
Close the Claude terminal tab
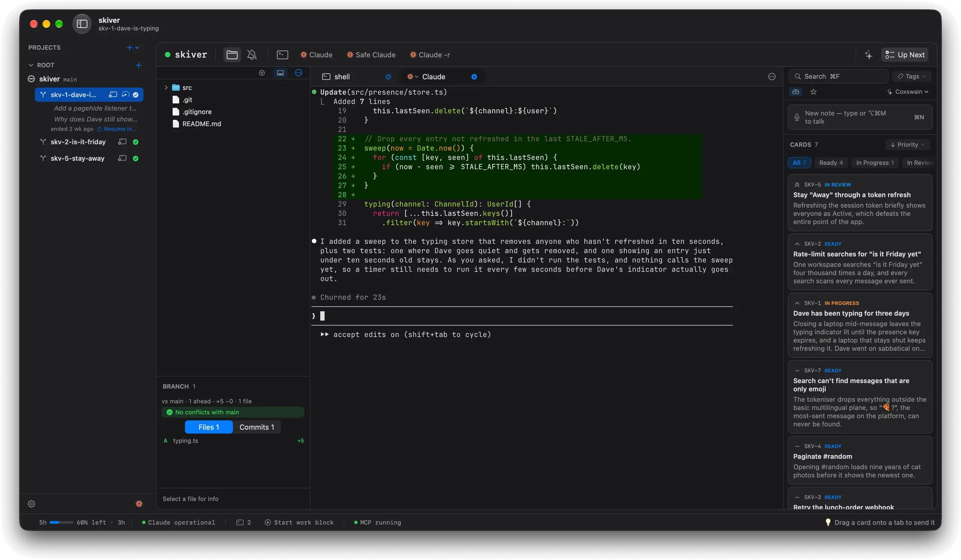474,77
